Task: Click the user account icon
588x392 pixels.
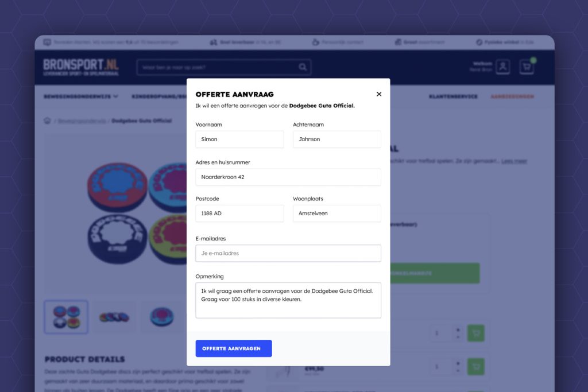Action: click(503, 67)
